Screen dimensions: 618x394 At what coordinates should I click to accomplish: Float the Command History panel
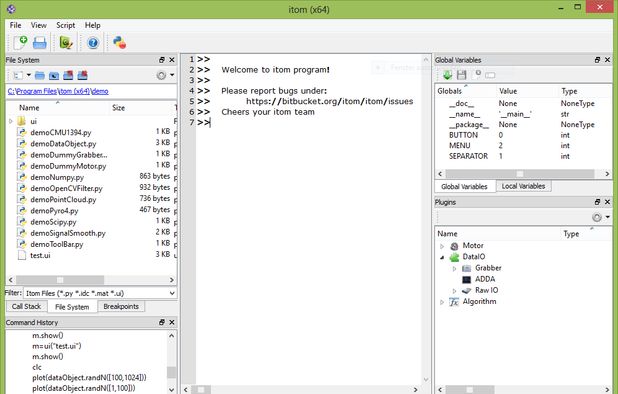pos(162,322)
